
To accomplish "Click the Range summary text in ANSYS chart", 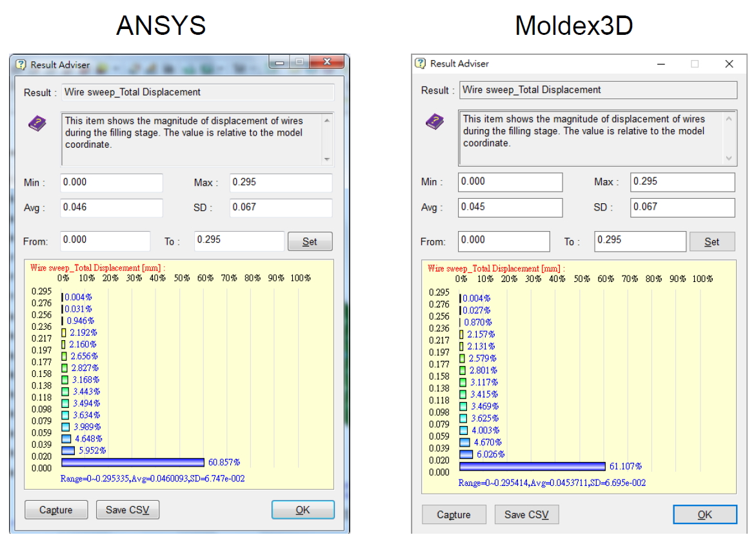I will tap(152, 479).
